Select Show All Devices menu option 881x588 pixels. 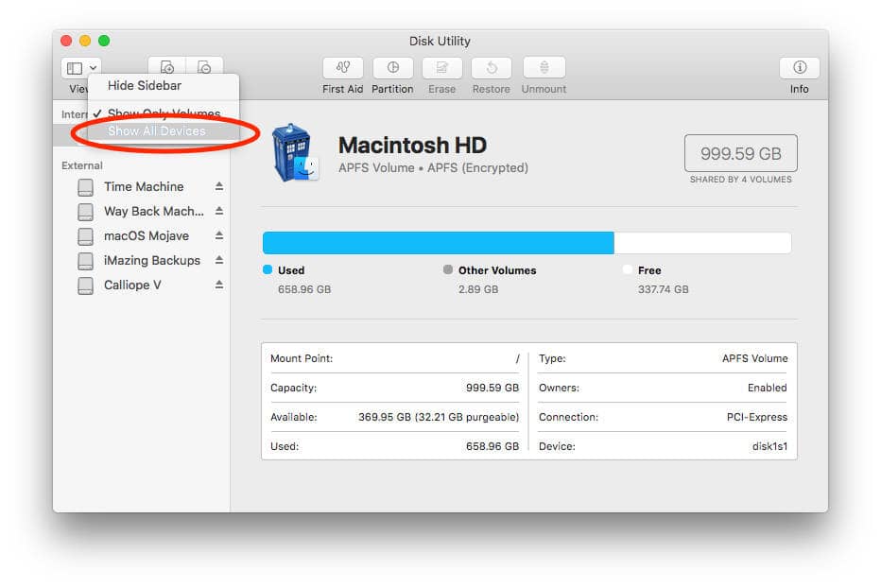click(x=164, y=131)
